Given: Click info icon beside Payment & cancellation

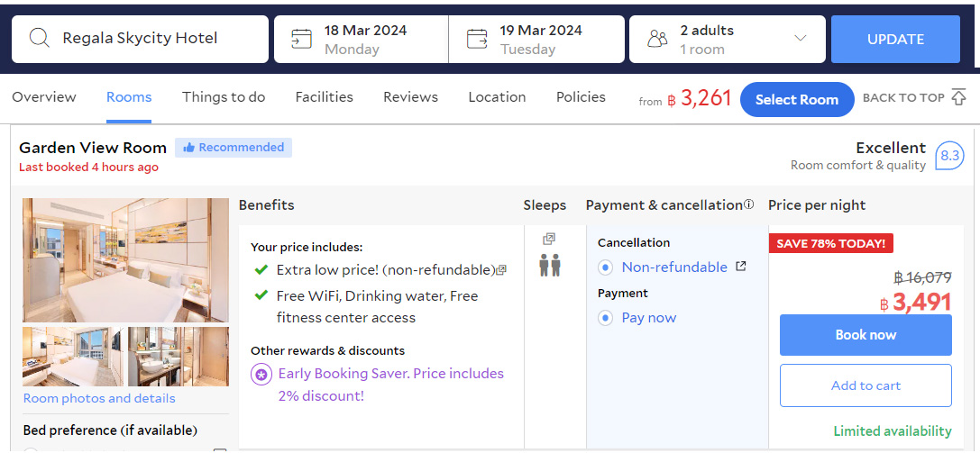Looking at the screenshot, I should click(x=749, y=204).
